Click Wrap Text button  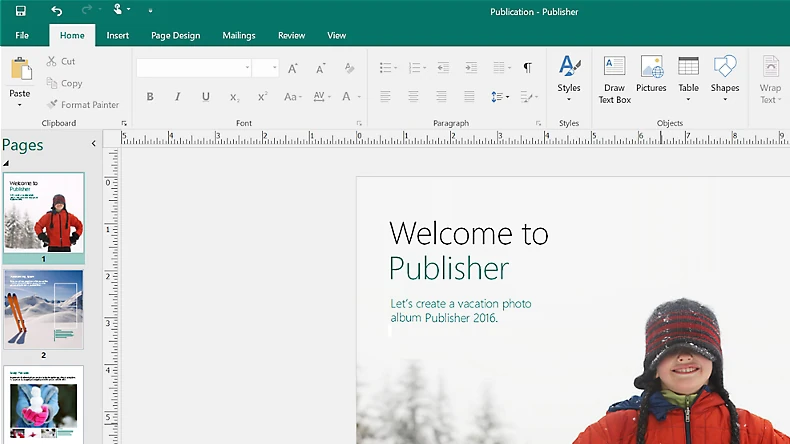click(770, 80)
